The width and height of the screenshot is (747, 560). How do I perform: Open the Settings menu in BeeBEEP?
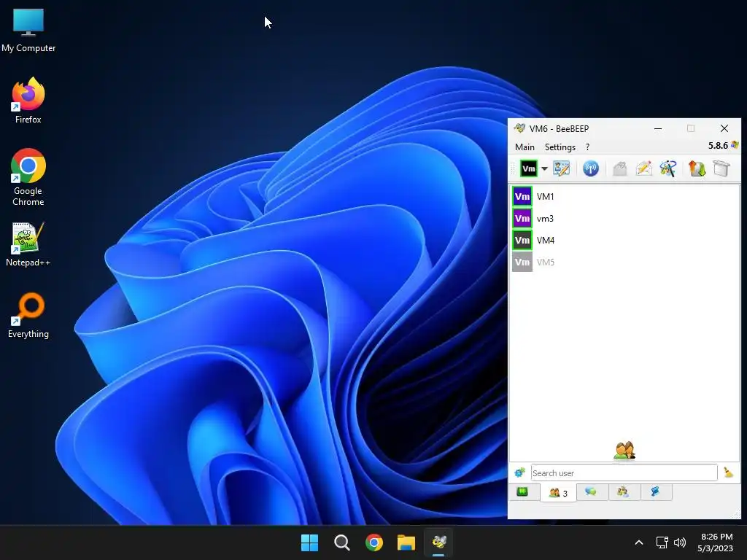pos(560,147)
